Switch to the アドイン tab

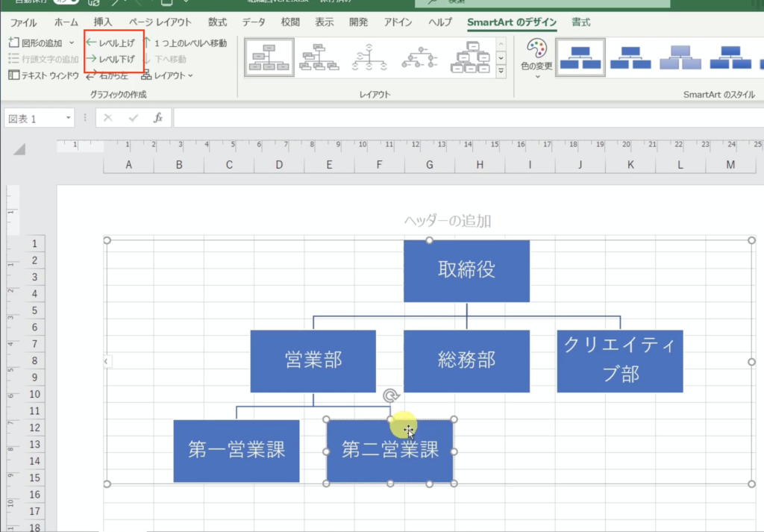[398, 22]
